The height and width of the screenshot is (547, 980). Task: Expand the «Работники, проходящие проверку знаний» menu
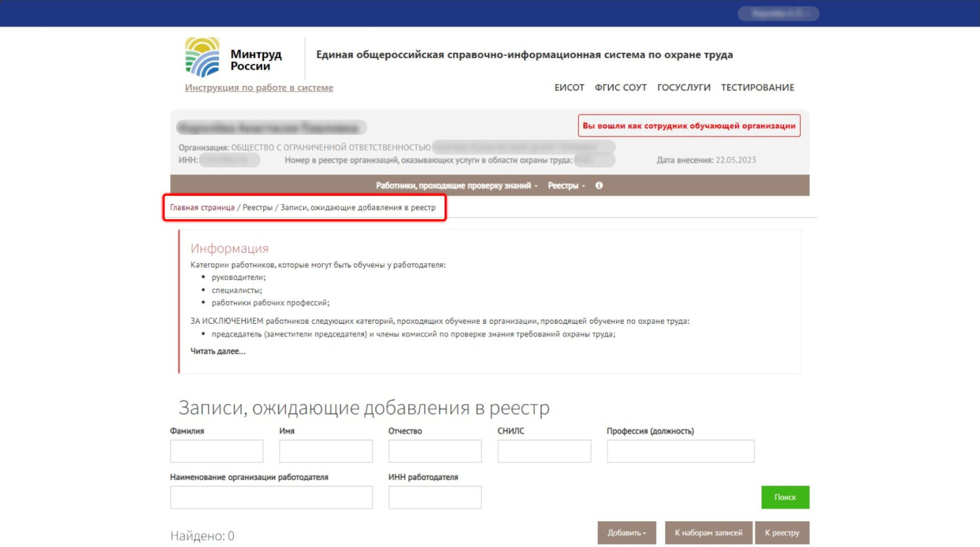click(457, 185)
